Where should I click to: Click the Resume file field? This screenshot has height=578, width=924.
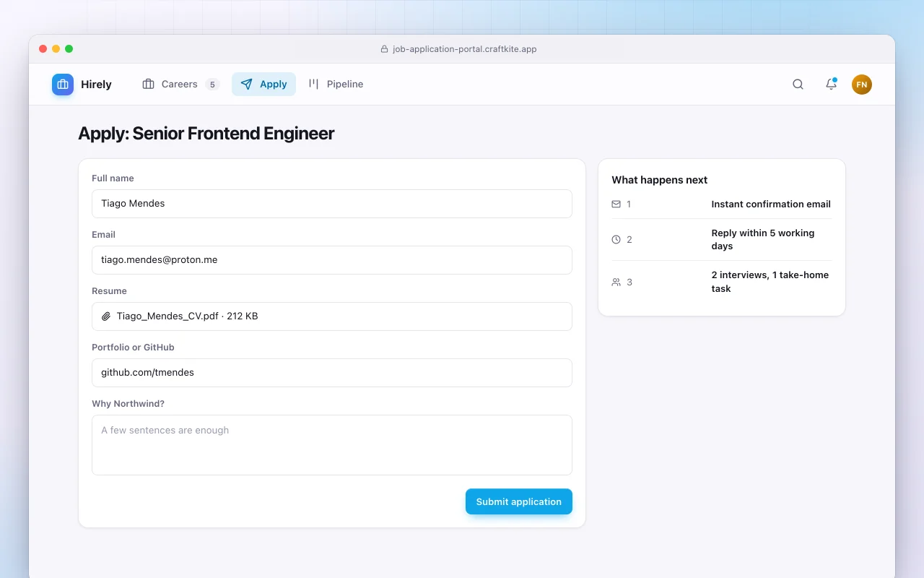(x=332, y=316)
